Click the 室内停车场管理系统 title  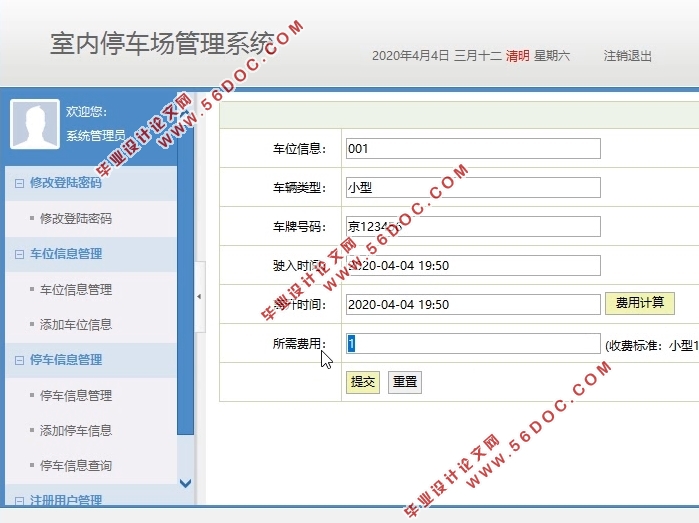[162, 43]
